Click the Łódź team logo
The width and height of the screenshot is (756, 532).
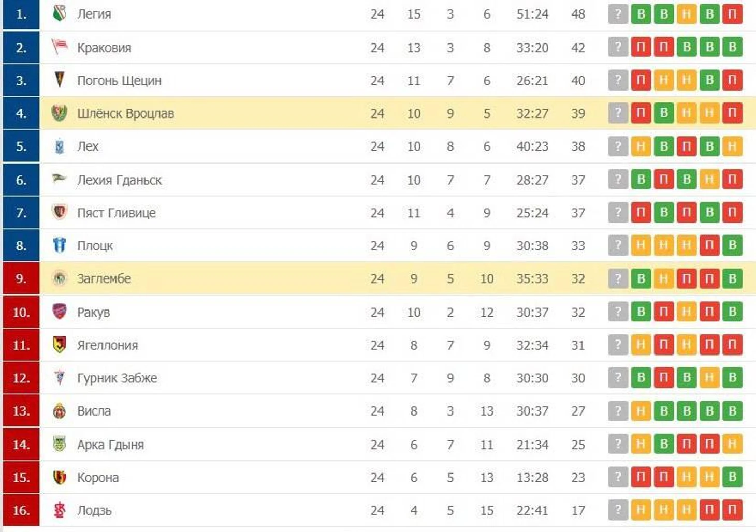[60, 510]
